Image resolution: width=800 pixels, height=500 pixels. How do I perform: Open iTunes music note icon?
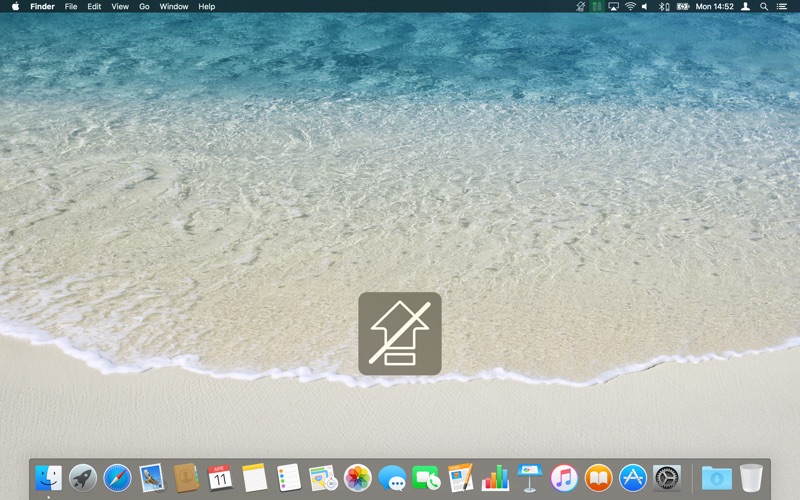564,478
